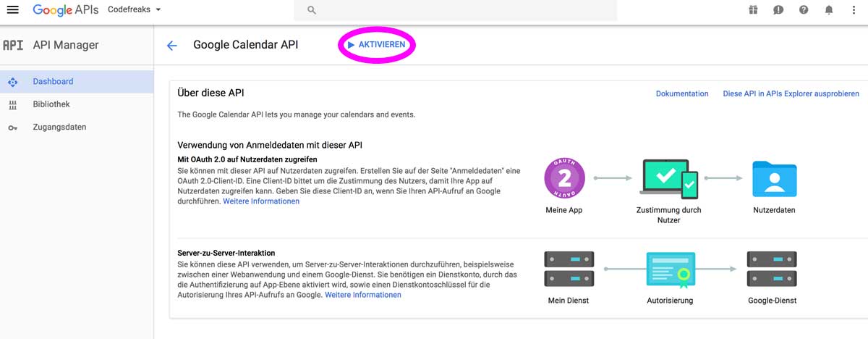The image size is (868, 339).
Task: Click the Google APIs logo
Action: (65, 10)
